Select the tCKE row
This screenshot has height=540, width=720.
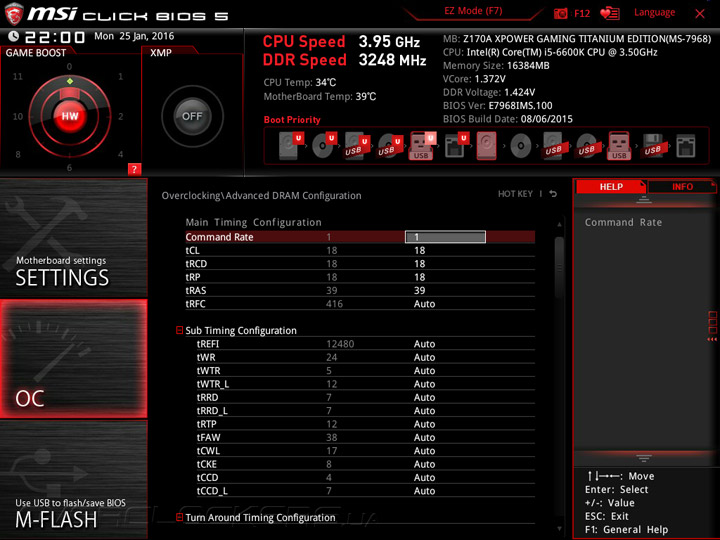pyautogui.click(x=366, y=464)
